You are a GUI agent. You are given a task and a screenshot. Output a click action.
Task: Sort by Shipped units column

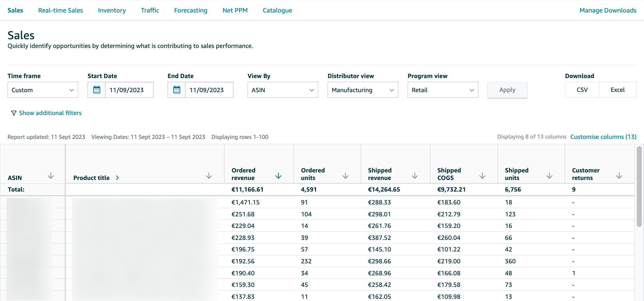pyautogui.click(x=549, y=176)
